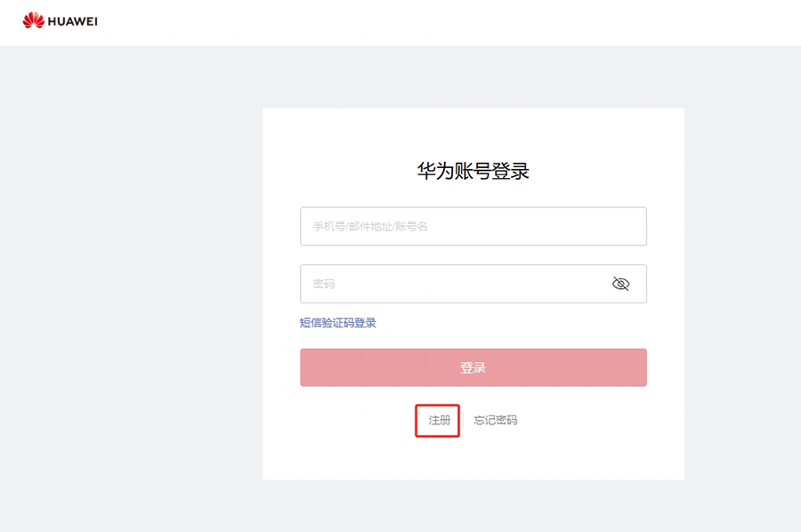Toggle password visibility with eye icon
This screenshot has width=801, height=532.
click(x=619, y=284)
